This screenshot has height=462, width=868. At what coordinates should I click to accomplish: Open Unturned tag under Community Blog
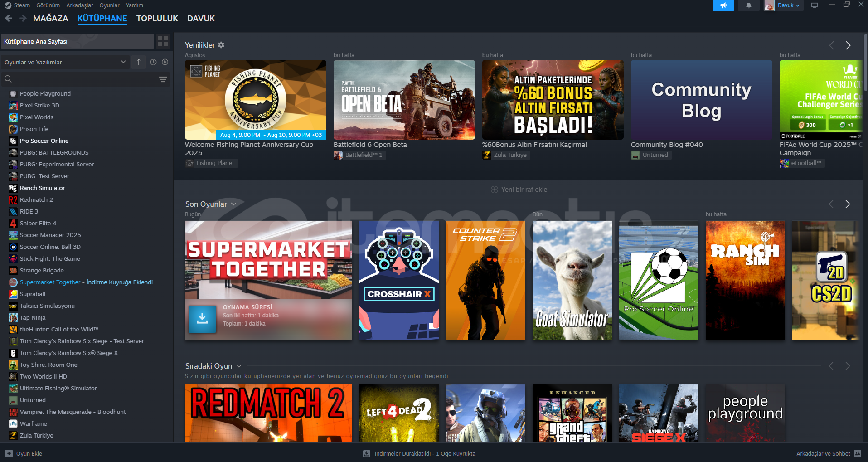[650, 155]
